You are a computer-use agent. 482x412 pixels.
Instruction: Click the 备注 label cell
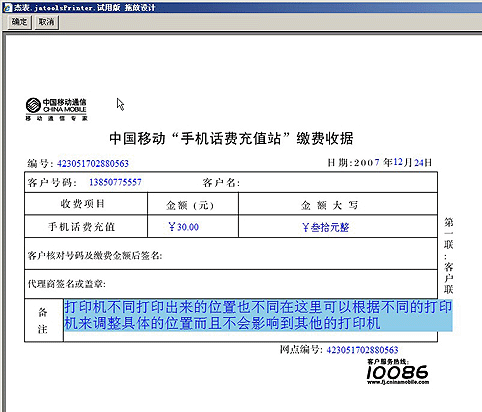point(44,320)
